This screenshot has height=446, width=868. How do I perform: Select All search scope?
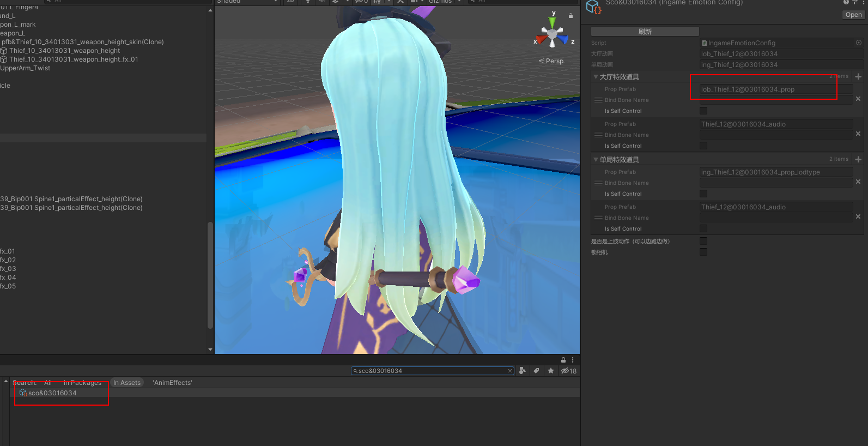(48, 383)
